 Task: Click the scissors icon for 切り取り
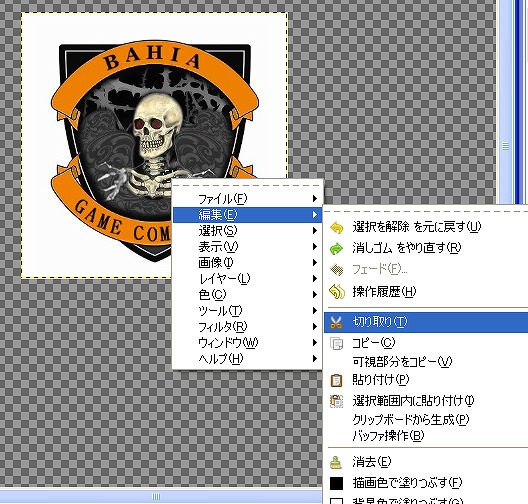click(x=336, y=323)
